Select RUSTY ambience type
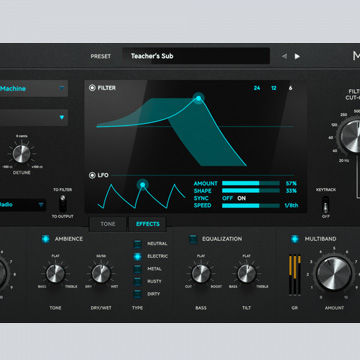Viewport: 360px width, 360px height. 137,282
